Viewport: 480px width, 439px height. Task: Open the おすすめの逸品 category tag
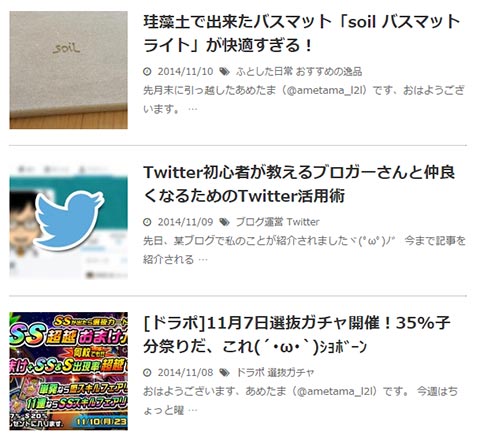click(329, 71)
